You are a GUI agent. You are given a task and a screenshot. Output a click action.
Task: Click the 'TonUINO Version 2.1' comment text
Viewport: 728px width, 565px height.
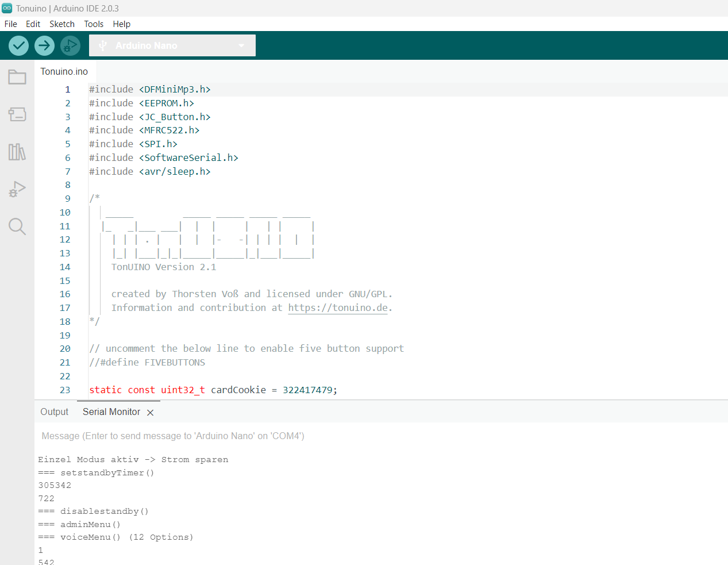(164, 267)
